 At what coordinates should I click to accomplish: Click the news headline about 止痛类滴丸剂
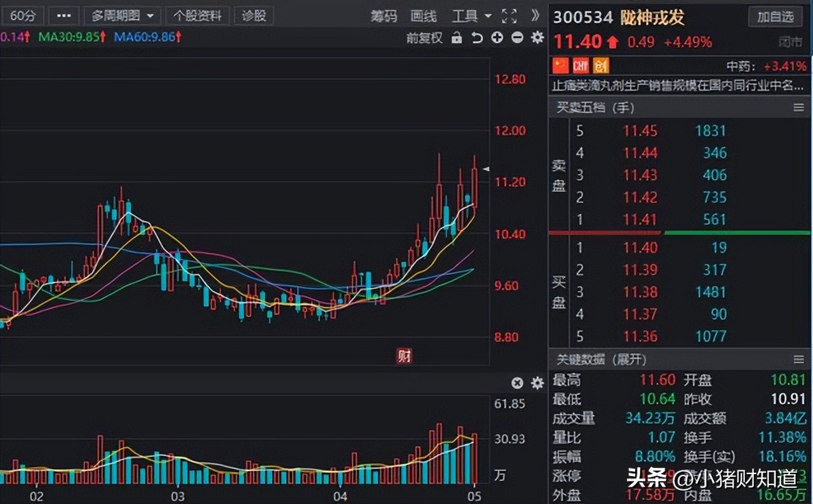pos(673,86)
